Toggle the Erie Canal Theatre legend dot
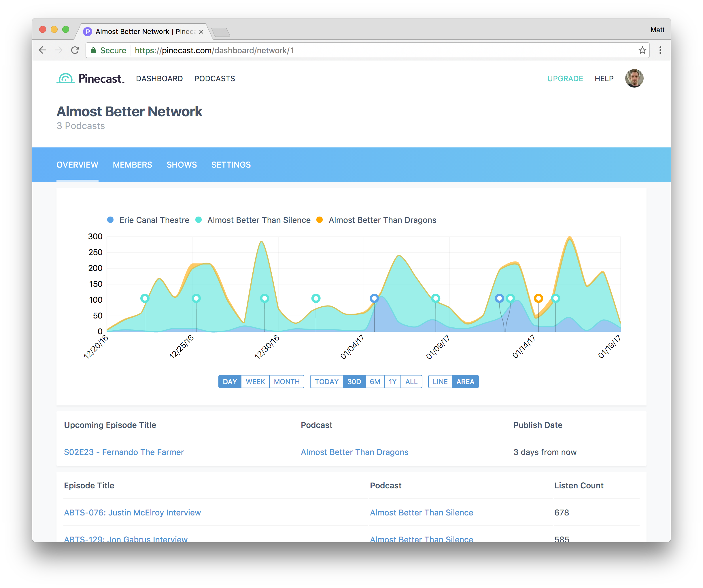Viewport: 703px width, 588px height. click(110, 220)
